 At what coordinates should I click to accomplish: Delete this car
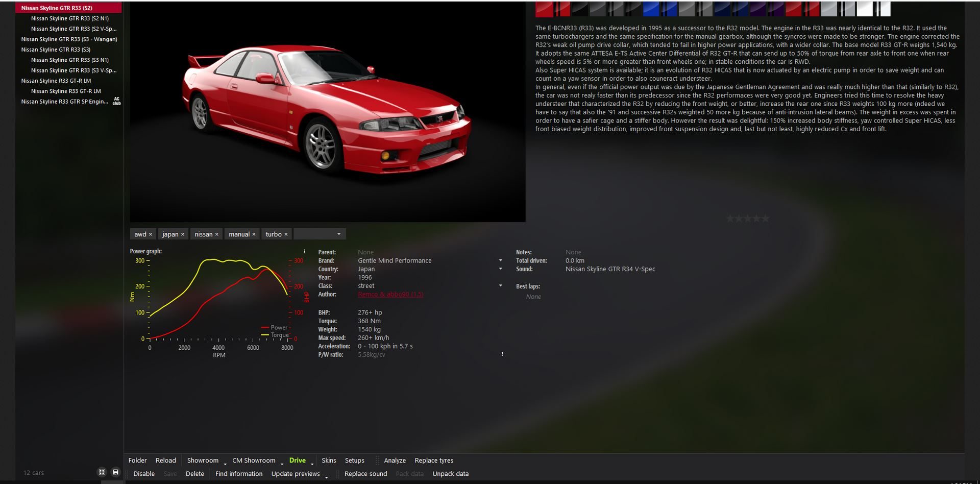195,474
